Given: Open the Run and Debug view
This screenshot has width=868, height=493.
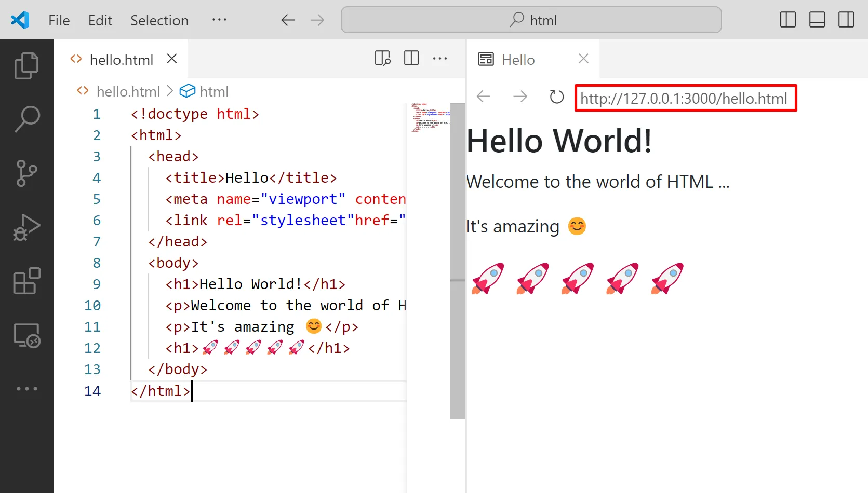Looking at the screenshot, I should 26,227.
